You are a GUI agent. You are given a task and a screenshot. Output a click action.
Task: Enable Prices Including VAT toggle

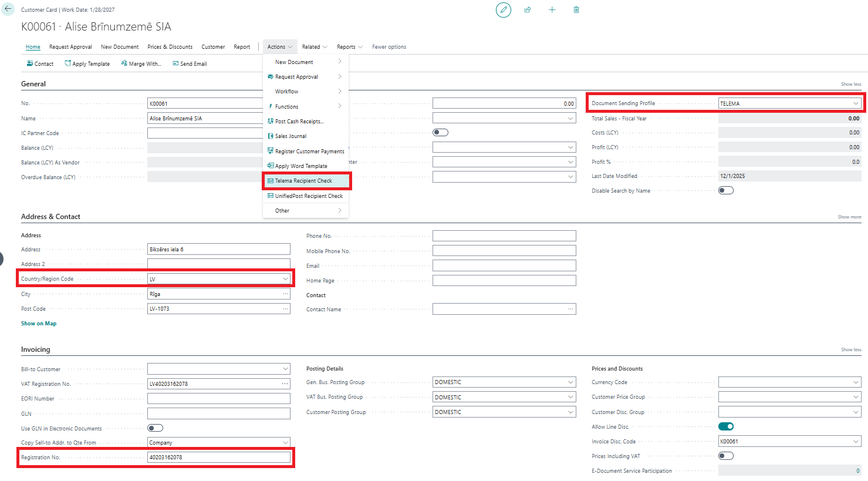click(726, 456)
